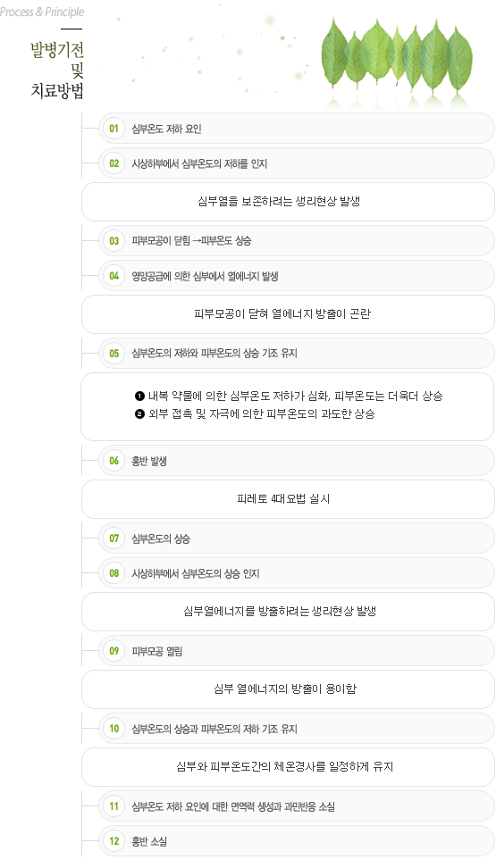Click the 03 step number badge
496x868 pixels.
click(x=113, y=241)
